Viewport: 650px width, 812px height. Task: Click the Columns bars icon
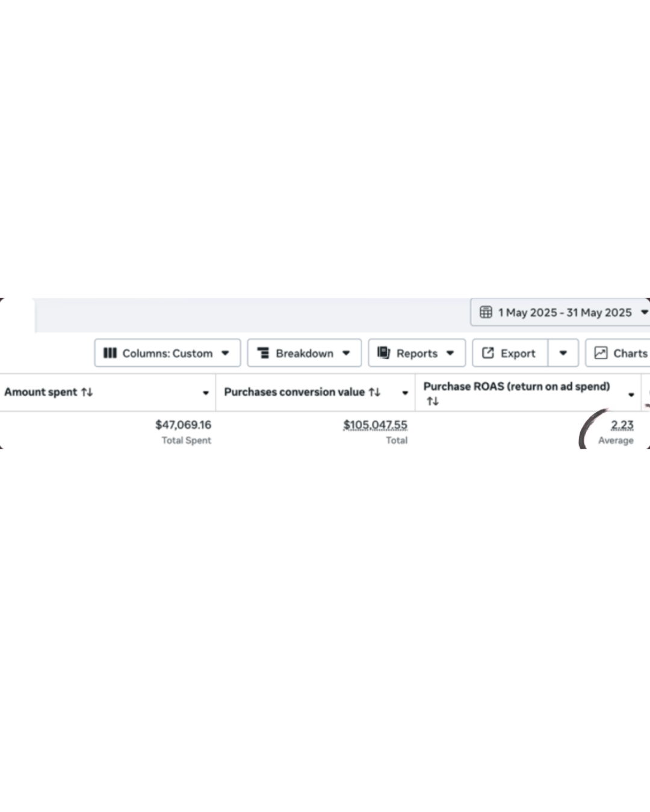(110, 353)
